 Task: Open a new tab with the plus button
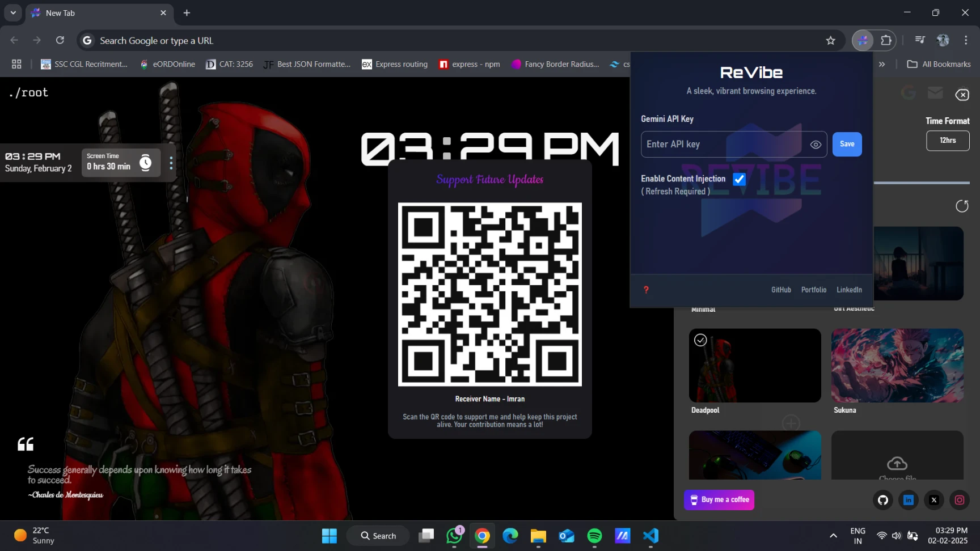click(187, 12)
